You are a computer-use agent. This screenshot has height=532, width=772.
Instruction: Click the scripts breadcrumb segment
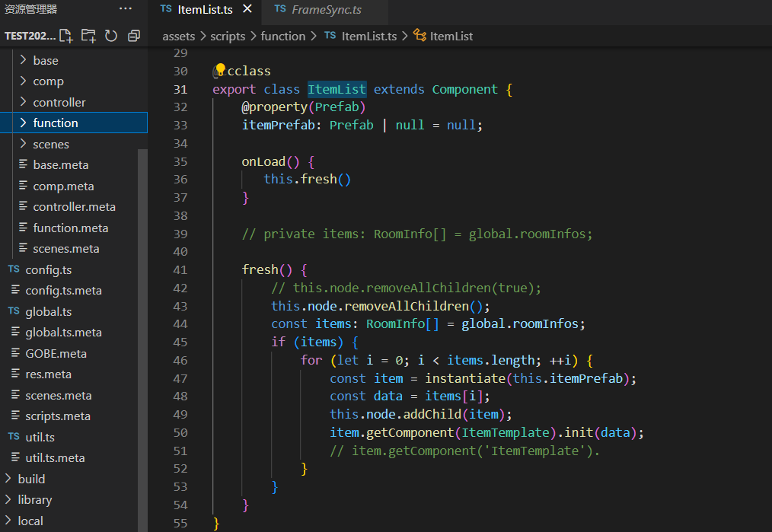pyautogui.click(x=228, y=36)
